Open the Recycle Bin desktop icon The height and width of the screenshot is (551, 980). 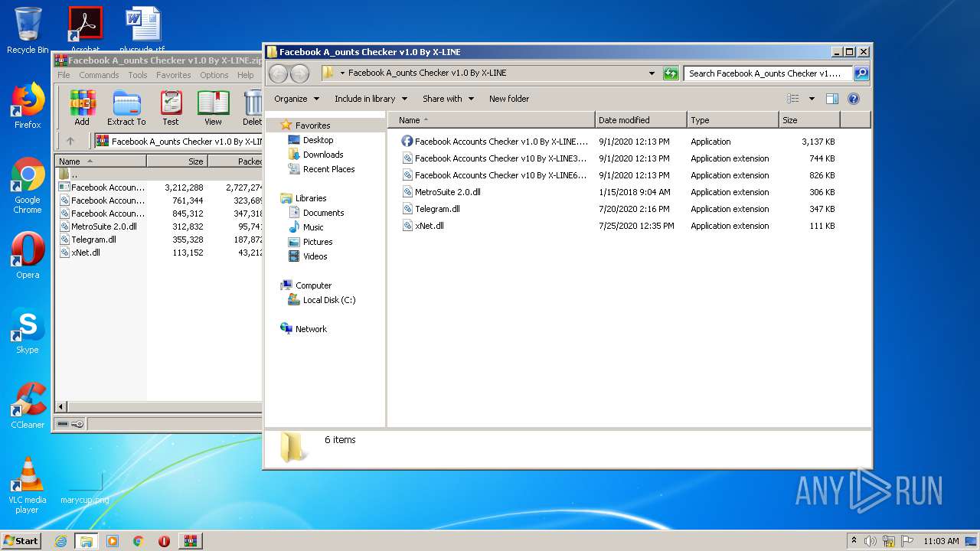(28, 31)
